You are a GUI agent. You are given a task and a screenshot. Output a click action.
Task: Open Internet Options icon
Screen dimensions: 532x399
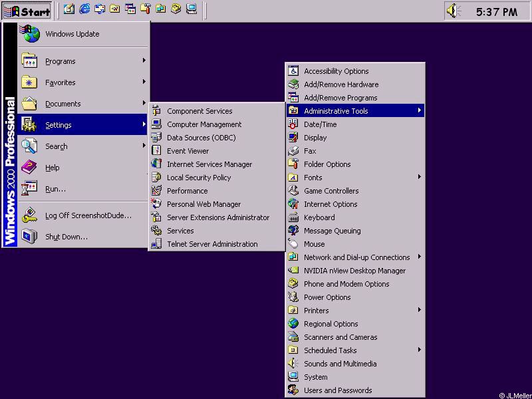click(293, 204)
